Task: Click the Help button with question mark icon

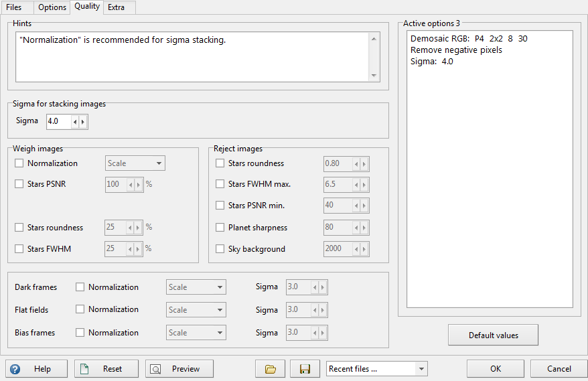Action: click(37, 369)
